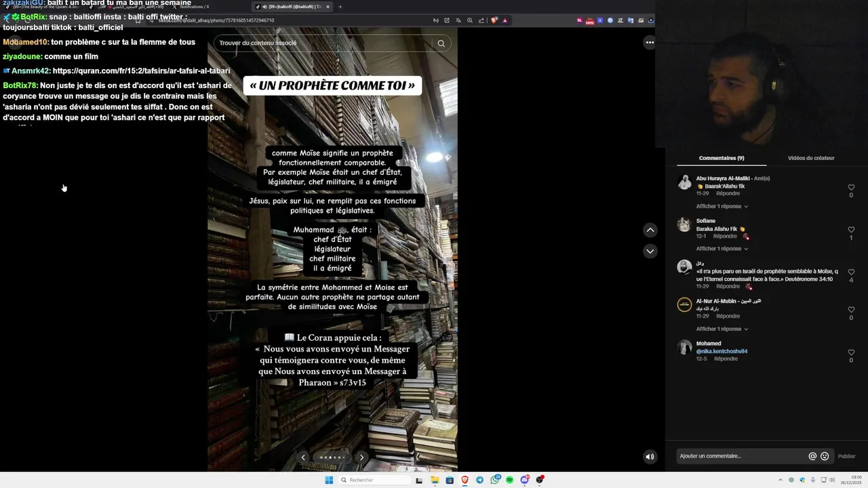
Task: Click the Windows Security tray icon
Action: 802,480
